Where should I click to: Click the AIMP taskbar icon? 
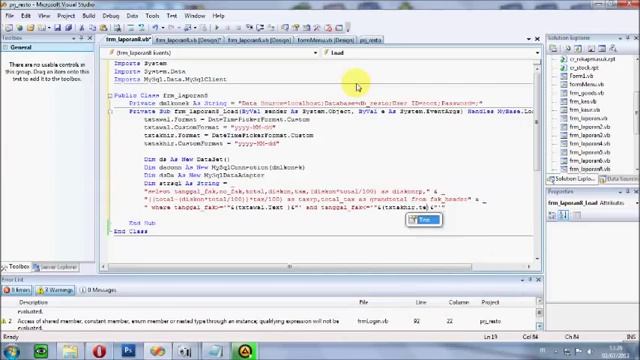(x=244, y=351)
